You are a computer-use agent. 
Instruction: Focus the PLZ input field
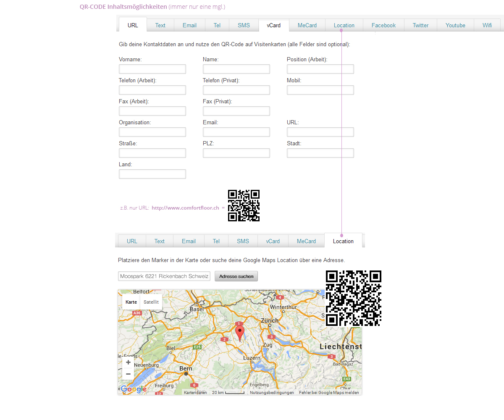[x=236, y=153]
